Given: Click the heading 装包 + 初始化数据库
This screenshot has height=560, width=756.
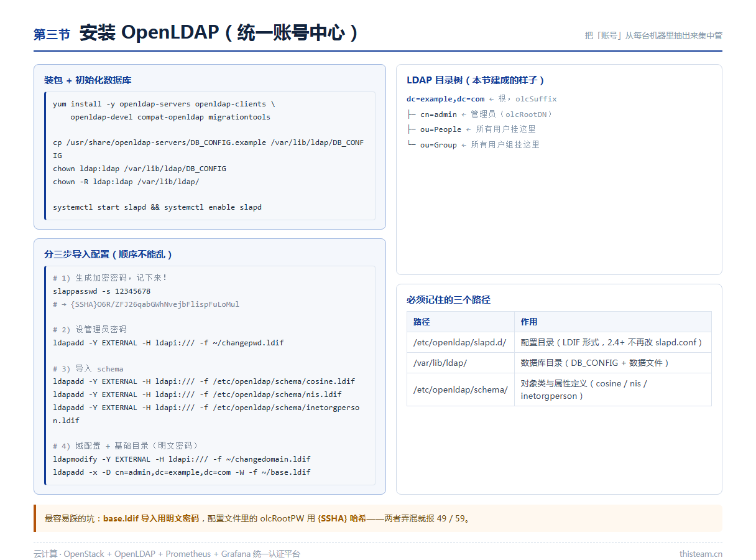Looking at the screenshot, I should [88, 80].
